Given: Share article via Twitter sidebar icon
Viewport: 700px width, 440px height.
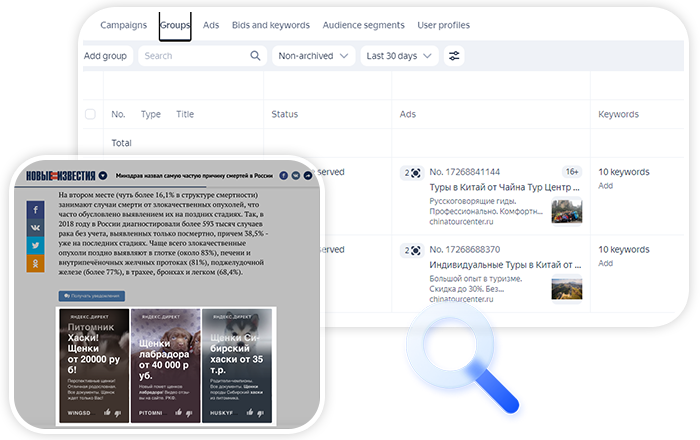Looking at the screenshot, I should pyautogui.click(x=36, y=246).
